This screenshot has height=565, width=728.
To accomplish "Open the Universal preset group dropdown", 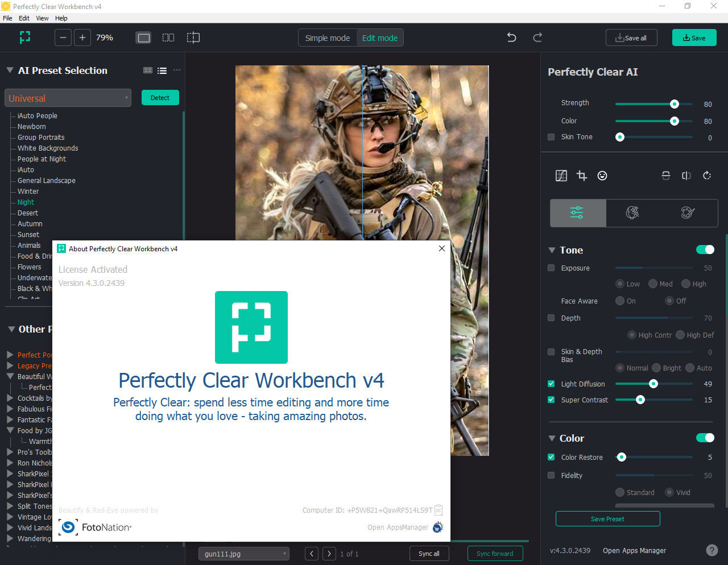I will point(68,98).
